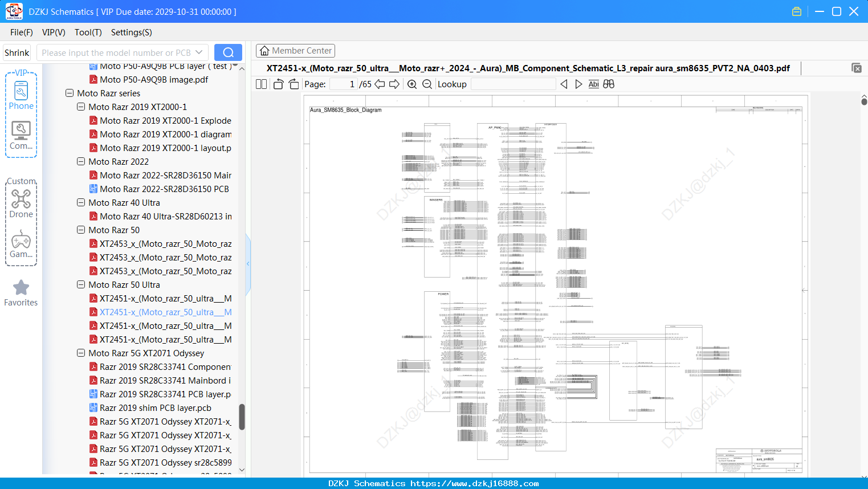
Task: Click the tree panel scrollbar thumb
Action: point(242,417)
